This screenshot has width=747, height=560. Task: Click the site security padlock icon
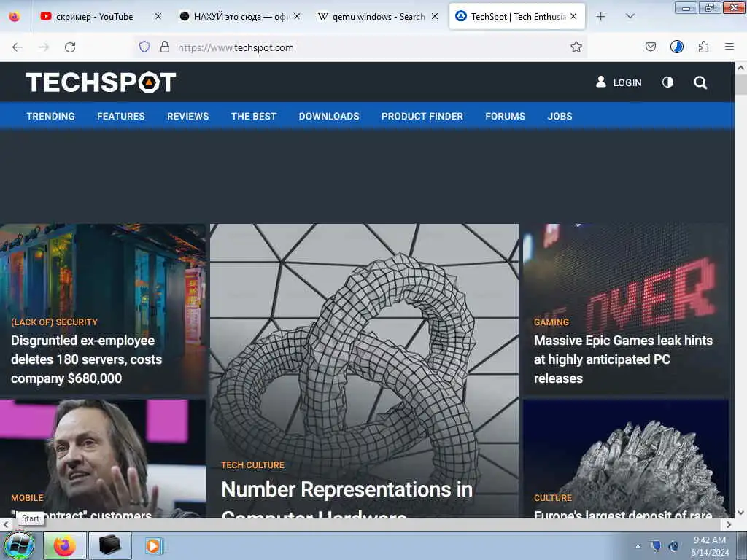click(165, 47)
